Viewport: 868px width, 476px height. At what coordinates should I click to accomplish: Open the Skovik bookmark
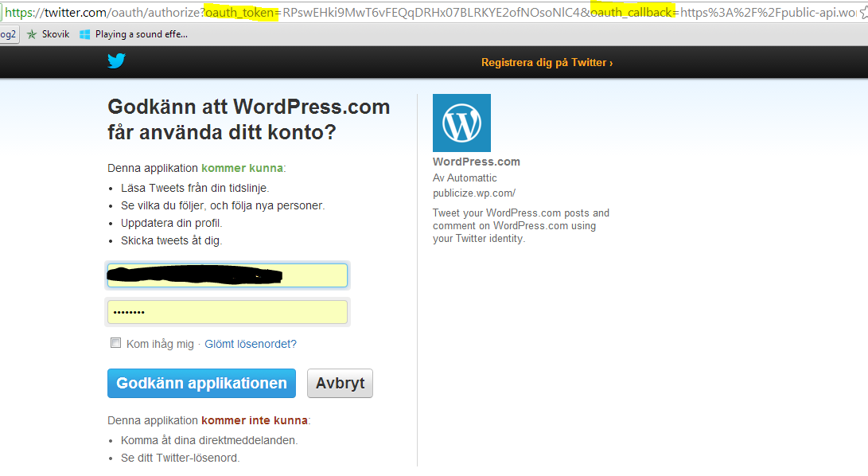49,34
